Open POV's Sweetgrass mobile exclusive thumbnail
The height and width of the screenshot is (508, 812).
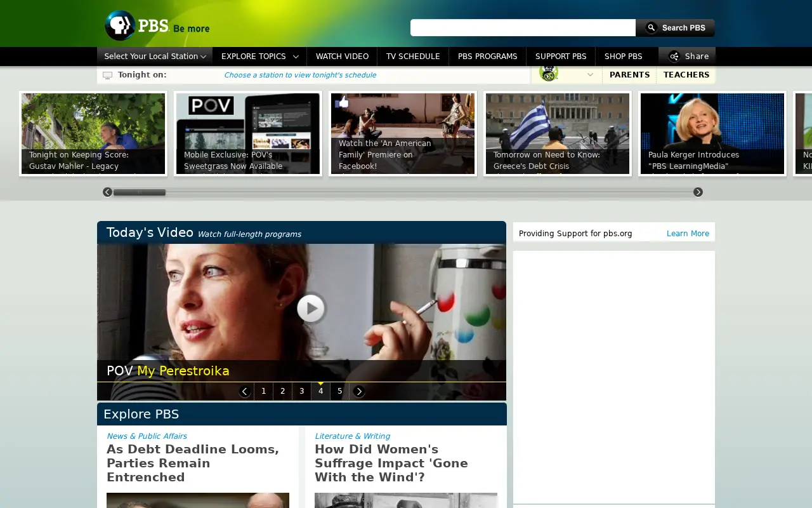click(248, 133)
